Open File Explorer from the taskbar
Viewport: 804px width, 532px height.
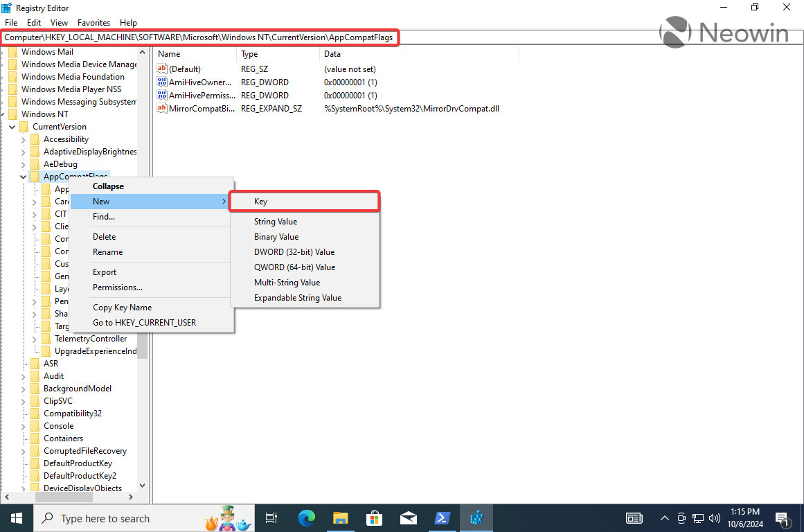point(341,518)
